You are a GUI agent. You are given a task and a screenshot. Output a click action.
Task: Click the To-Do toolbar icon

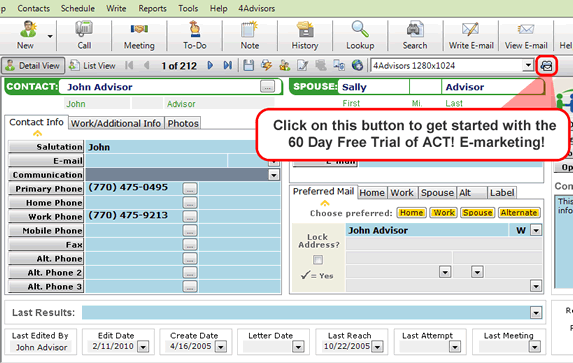click(x=195, y=29)
